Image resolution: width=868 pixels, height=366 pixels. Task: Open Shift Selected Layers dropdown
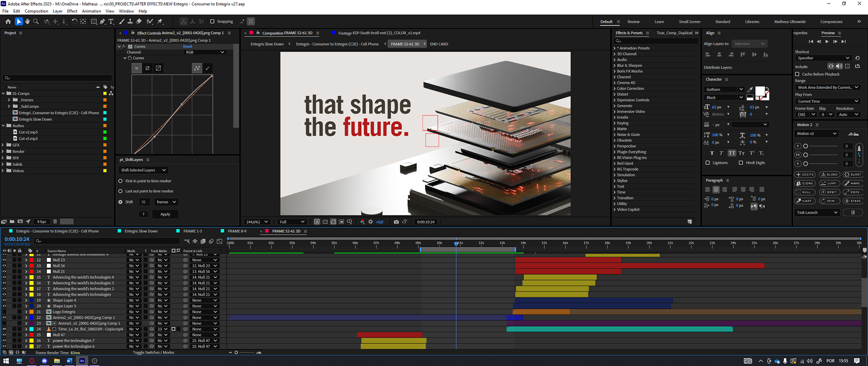(x=143, y=170)
